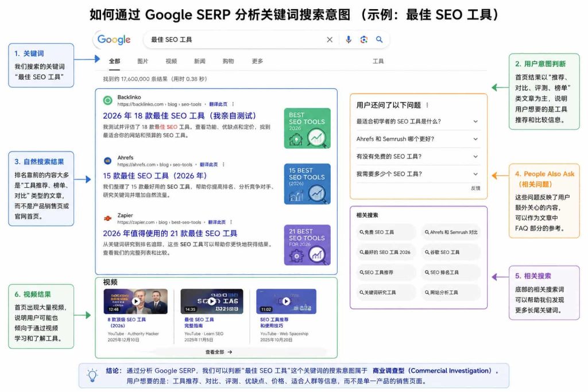Open result 2026 年值得使用的 21 款最佳 SEO 工具
Image resolution: width=588 pixels, height=392 pixels.
click(170, 234)
